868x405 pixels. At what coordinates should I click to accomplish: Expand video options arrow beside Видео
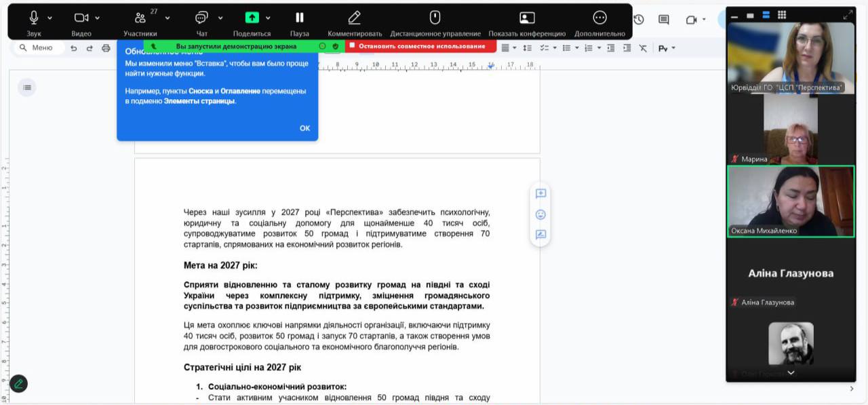pyautogui.click(x=98, y=18)
